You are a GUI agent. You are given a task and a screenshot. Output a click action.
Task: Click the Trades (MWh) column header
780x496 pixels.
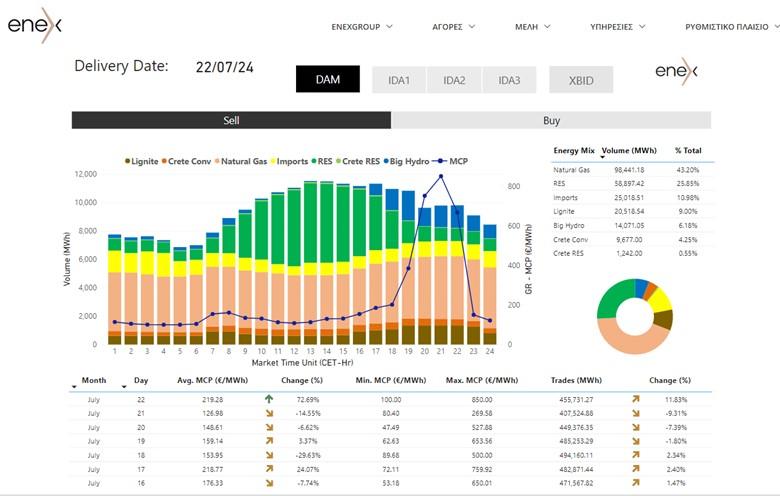[576, 380]
